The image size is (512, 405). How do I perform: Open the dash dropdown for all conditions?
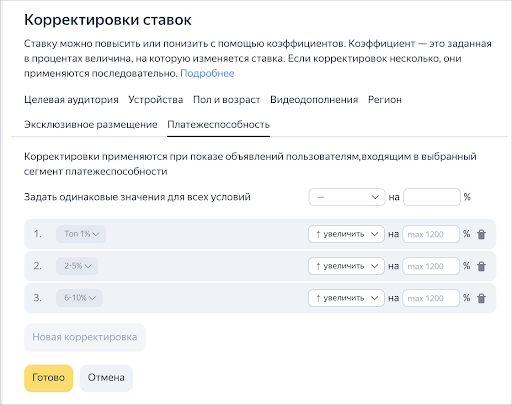(x=347, y=197)
